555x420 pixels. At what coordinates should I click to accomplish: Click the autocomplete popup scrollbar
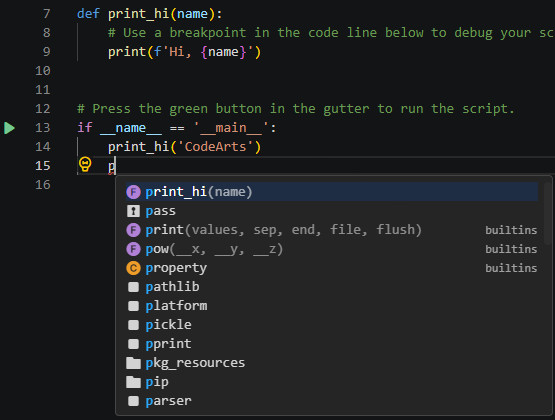[547, 213]
